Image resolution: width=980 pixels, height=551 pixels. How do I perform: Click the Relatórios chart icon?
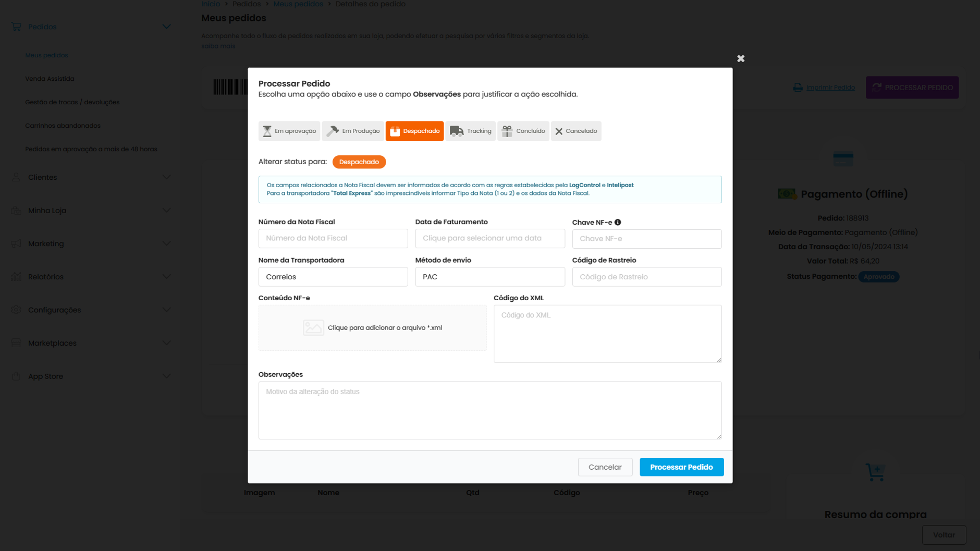[x=16, y=277]
